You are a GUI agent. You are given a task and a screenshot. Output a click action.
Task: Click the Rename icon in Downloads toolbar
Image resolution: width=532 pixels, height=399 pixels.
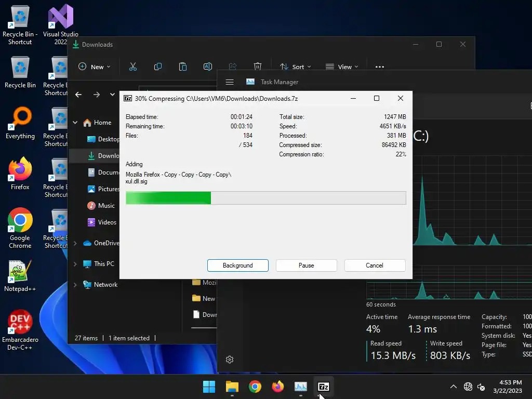208,66
